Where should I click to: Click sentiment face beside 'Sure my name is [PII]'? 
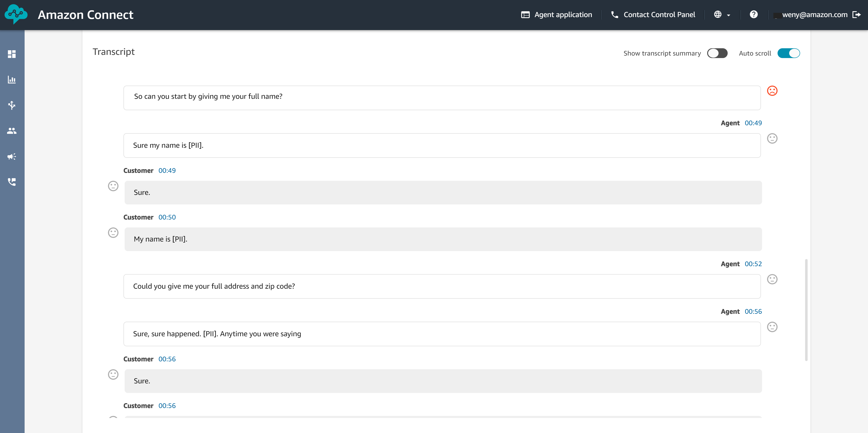[772, 138]
